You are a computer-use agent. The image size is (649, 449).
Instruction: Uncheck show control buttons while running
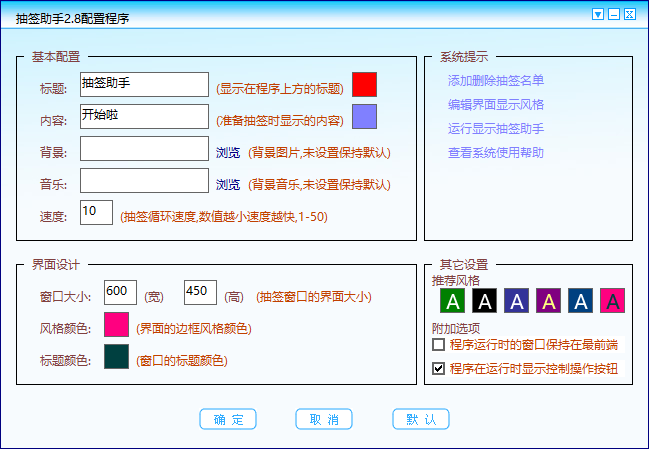click(438, 368)
